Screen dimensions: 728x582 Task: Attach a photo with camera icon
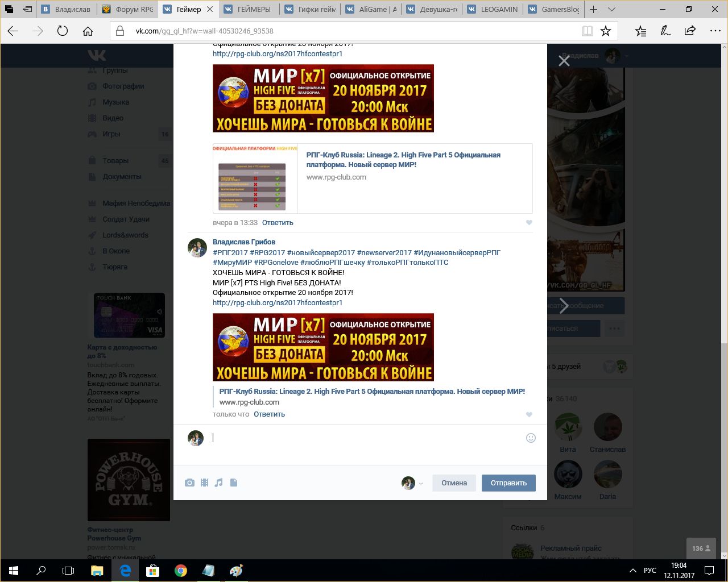click(189, 483)
